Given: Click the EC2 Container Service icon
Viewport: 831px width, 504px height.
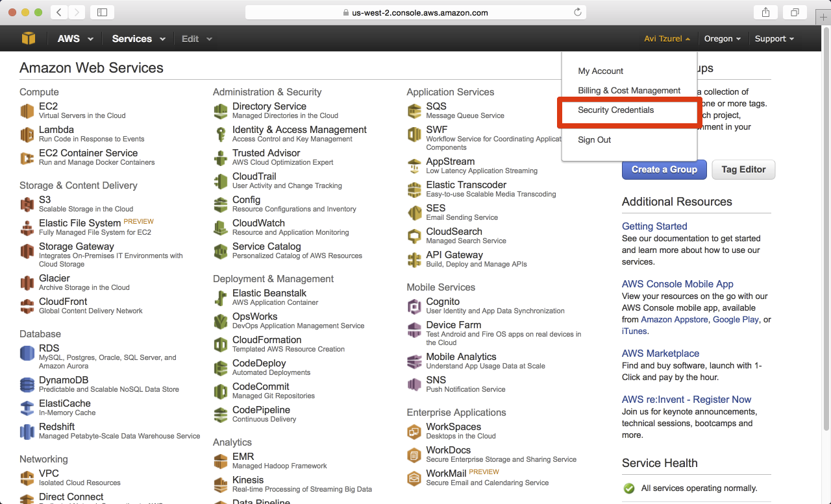Looking at the screenshot, I should point(27,158).
